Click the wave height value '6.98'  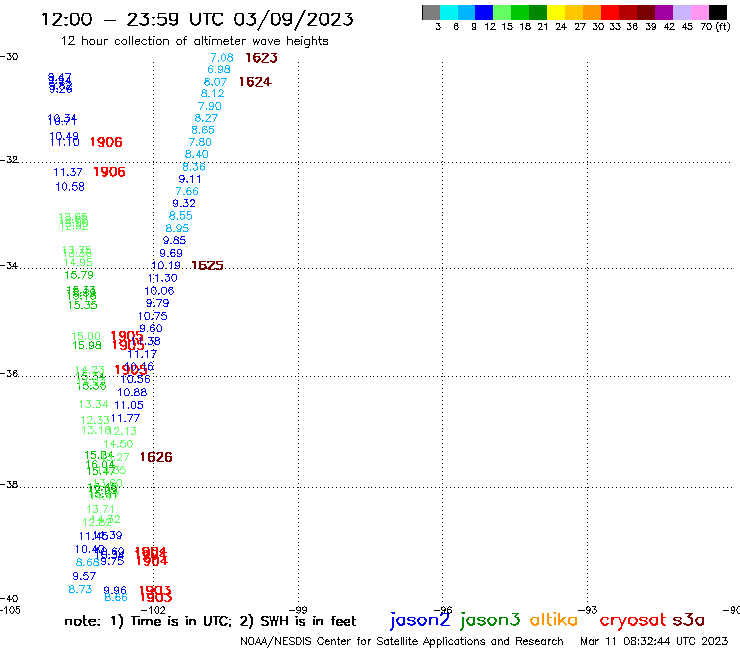click(x=219, y=69)
